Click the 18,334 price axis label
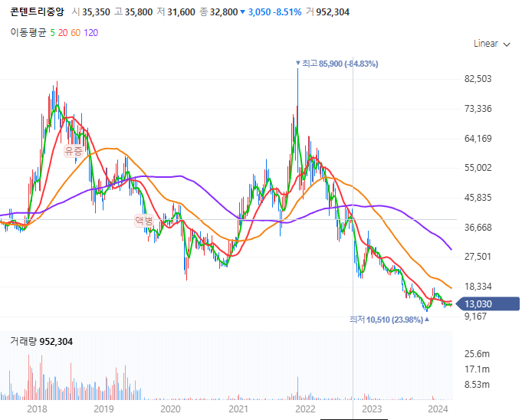The image size is (522, 420). (x=478, y=287)
